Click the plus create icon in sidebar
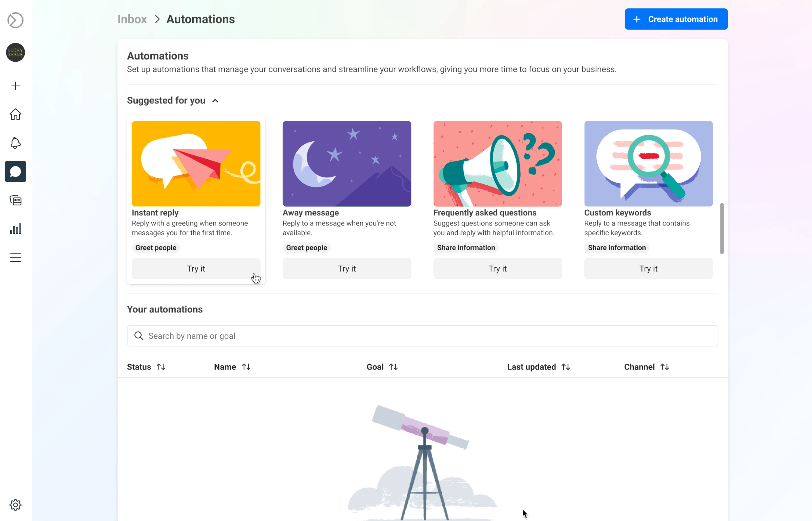The width and height of the screenshot is (812, 521). [x=15, y=86]
